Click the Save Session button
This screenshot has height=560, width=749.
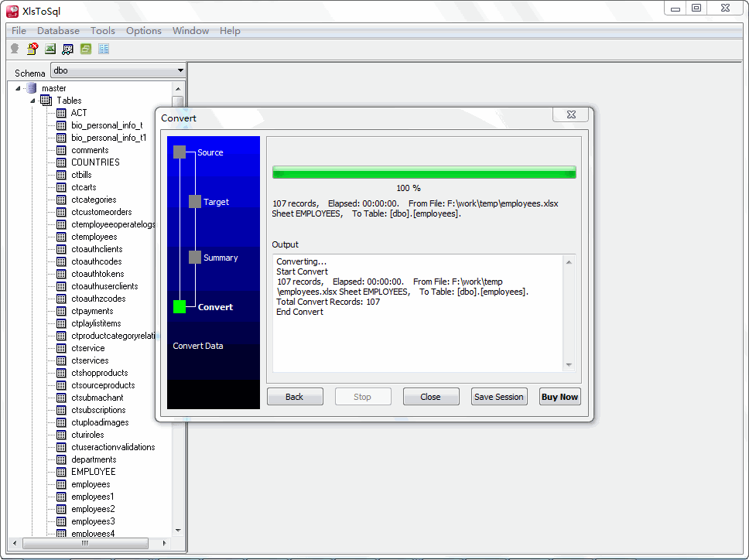click(499, 397)
